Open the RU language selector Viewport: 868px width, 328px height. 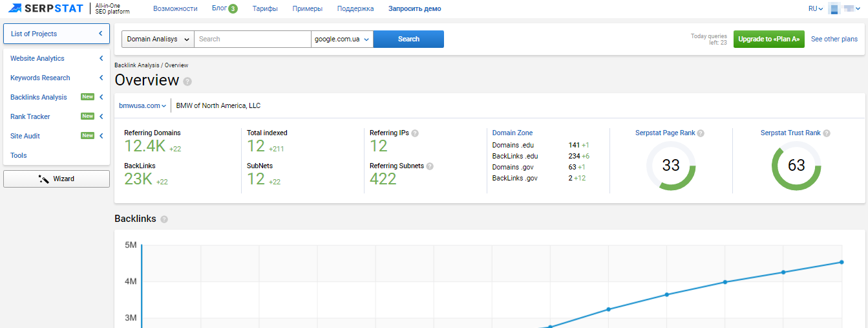816,9
